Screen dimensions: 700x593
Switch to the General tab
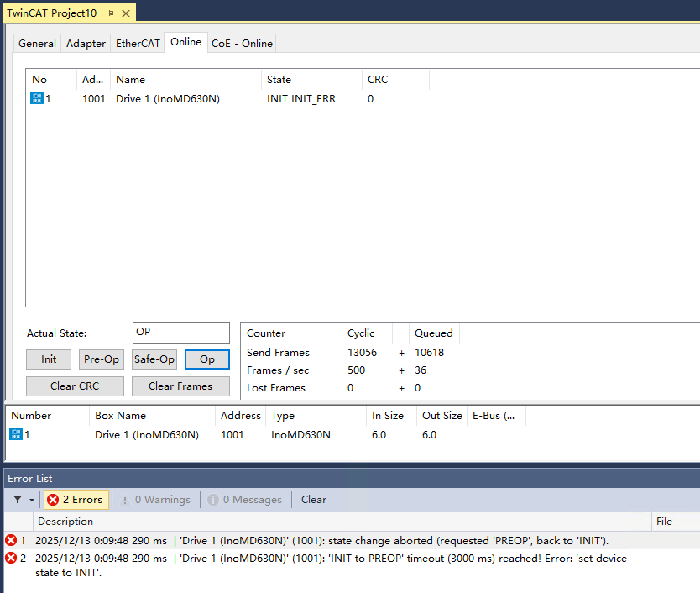click(37, 44)
